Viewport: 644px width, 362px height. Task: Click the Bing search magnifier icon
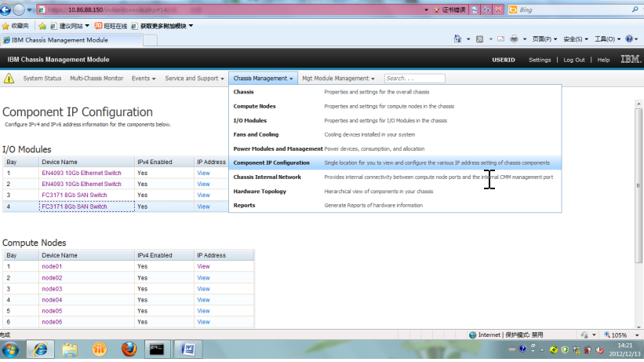point(635,9)
